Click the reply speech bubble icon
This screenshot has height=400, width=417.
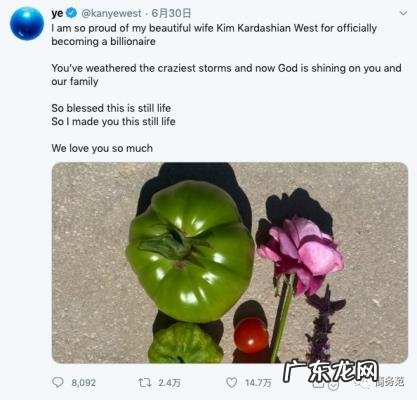click(x=58, y=382)
